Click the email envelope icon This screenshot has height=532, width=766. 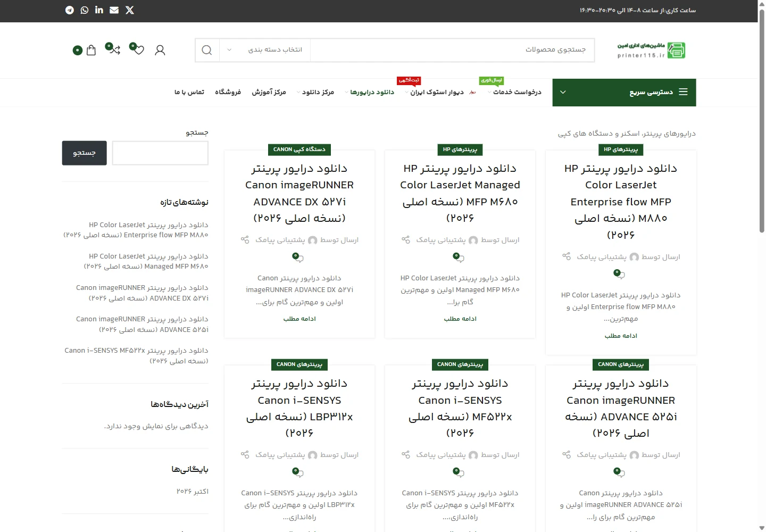pyautogui.click(x=114, y=10)
